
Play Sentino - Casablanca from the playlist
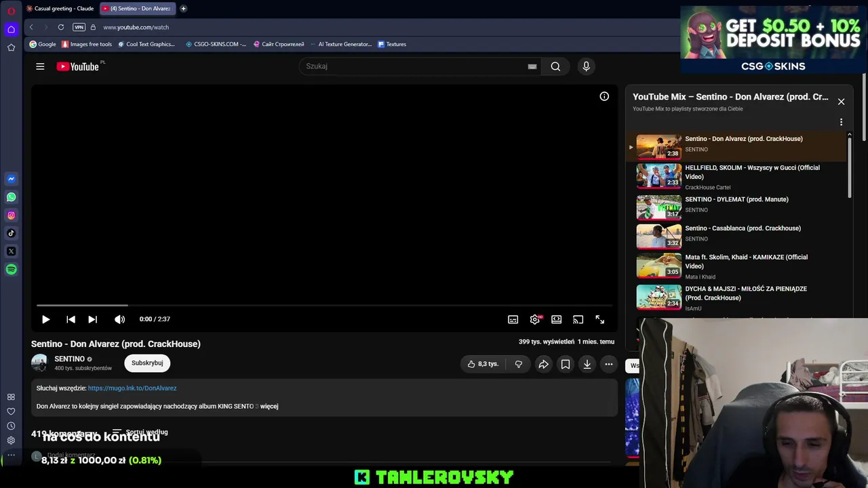coord(736,235)
